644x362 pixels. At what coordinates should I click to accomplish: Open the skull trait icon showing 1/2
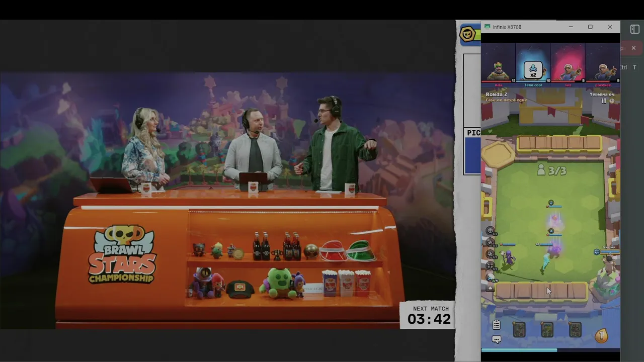[491, 231]
